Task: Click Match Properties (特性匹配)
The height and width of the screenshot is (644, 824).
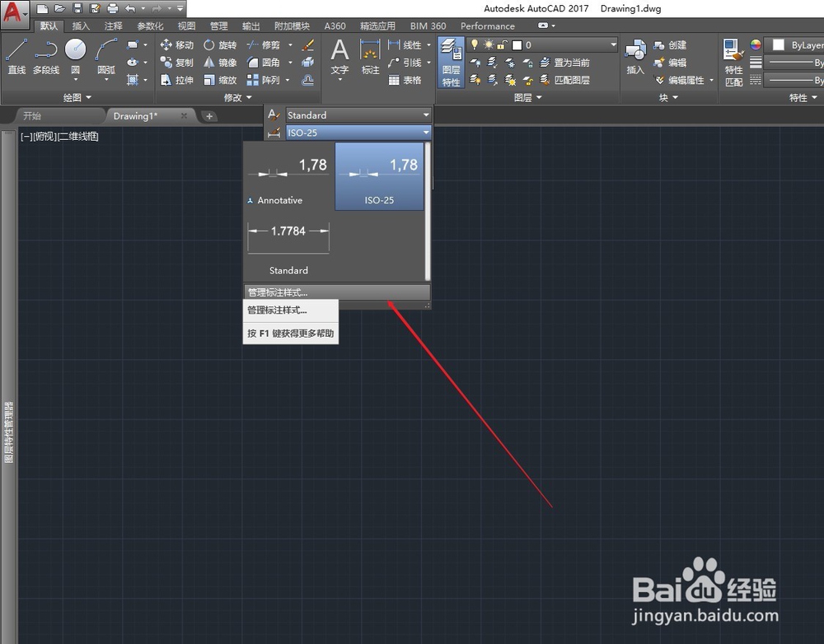Action: 733,62
